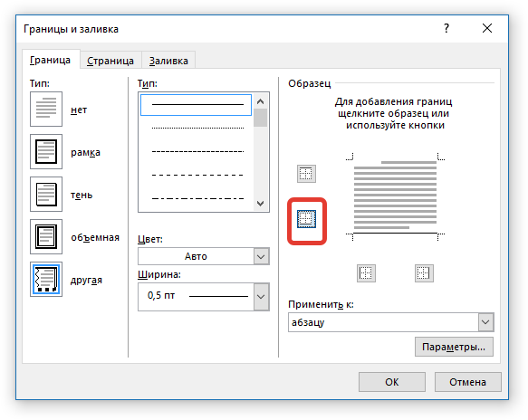Switch to the 'Заливка' tab
The width and height of the screenshot is (528, 420).
click(168, 61)
